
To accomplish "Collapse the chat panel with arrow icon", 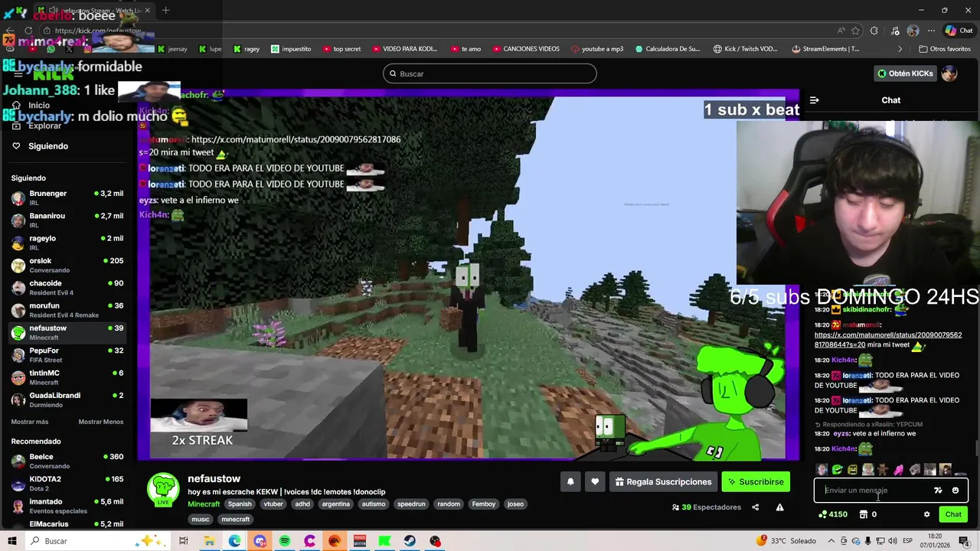I will (x=814, y=100).
